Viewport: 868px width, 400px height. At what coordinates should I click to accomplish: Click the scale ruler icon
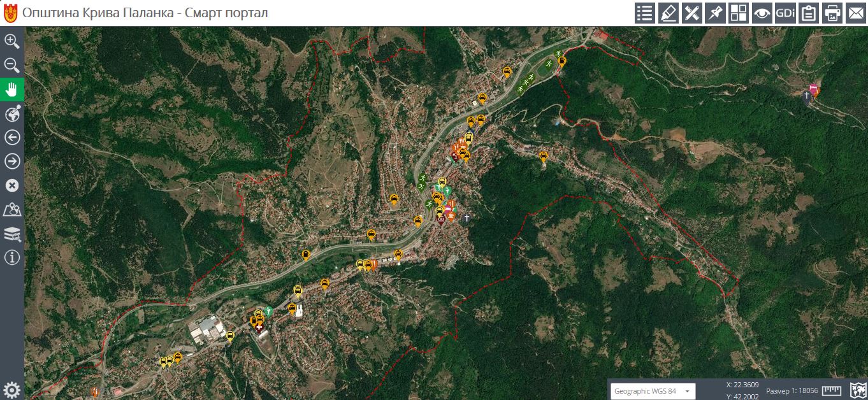pos(832,390)
